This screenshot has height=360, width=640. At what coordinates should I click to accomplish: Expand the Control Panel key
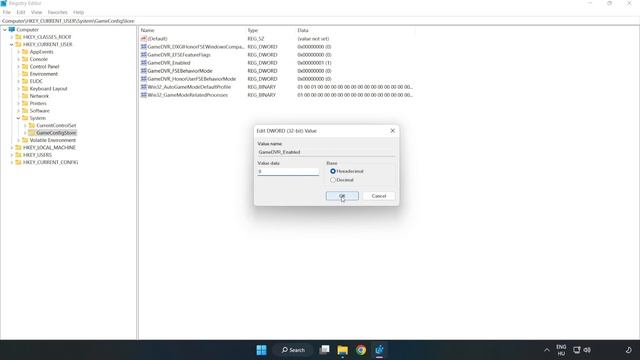point(18,67)
